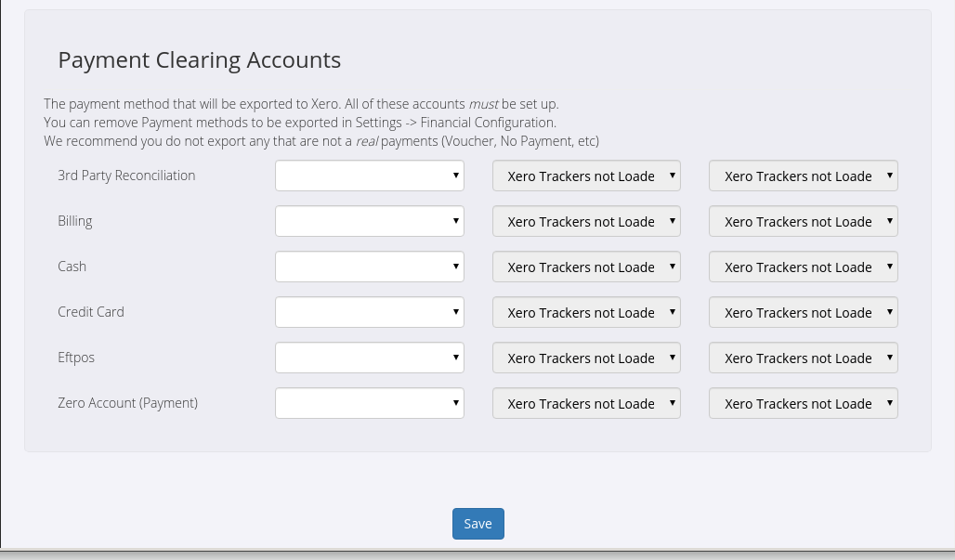Expand second Xero tracker dropdown for Eftpos
This screenshot has height=560, width=955.
click(x=803, y=358)
